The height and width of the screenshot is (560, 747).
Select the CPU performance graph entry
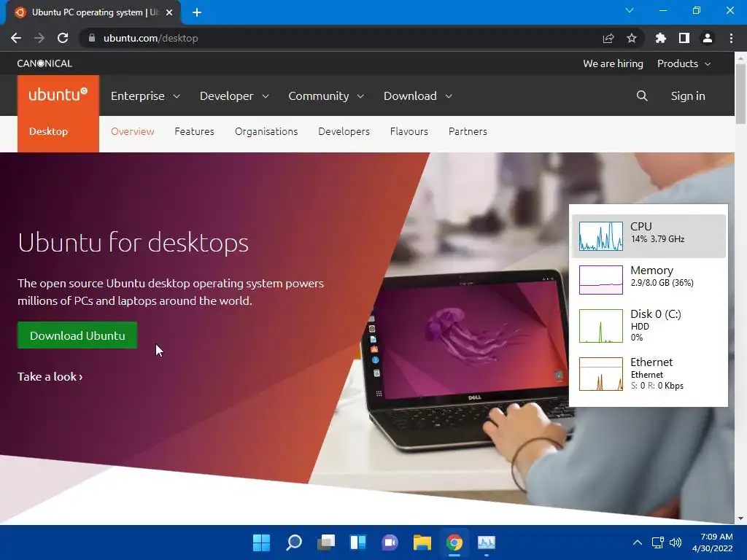tap(649, 236)
